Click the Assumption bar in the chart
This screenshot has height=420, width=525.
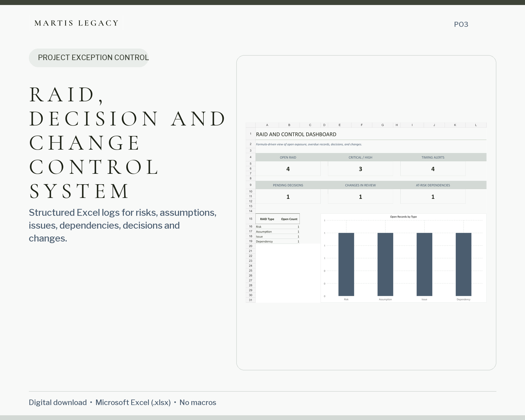(x=385, y=264)
